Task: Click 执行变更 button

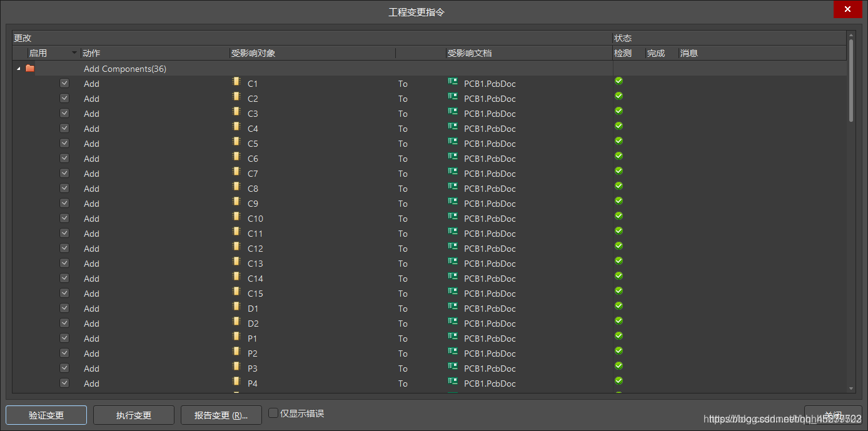Action: 134,415
